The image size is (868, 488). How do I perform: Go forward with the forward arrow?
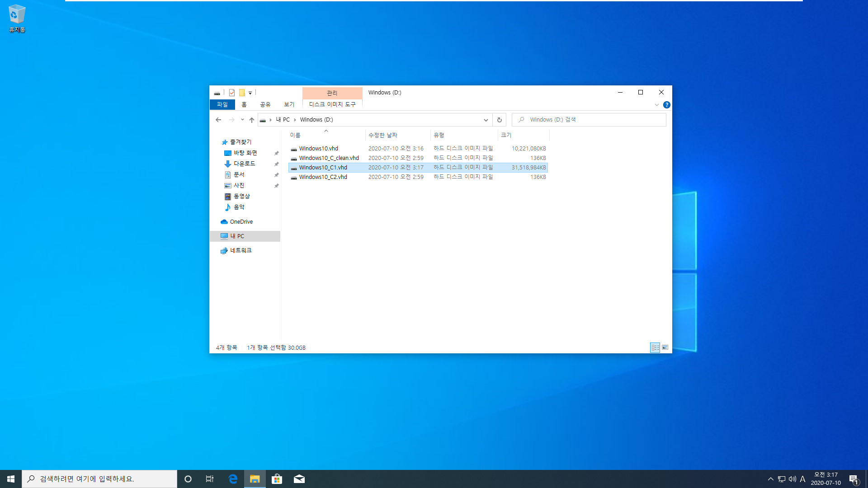pos(231,120)
